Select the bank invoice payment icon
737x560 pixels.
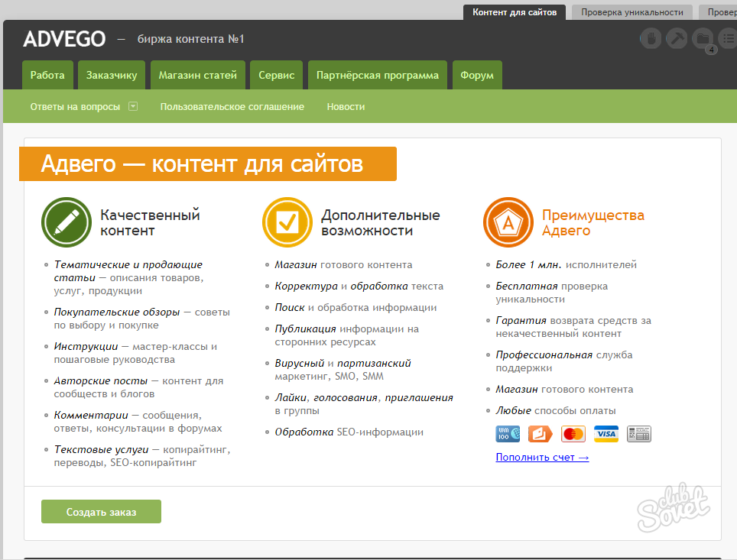639,434
